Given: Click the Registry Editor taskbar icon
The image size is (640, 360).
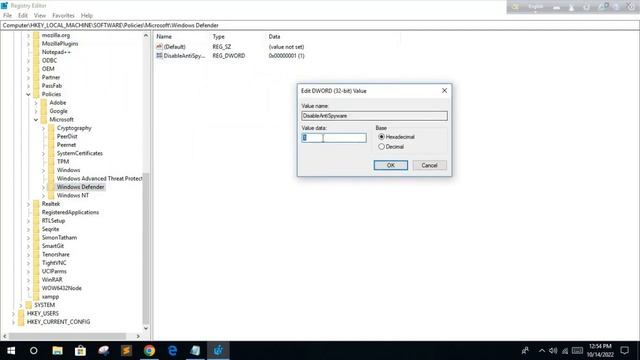Looking at the screenshot, I should [x=218, y=351].
